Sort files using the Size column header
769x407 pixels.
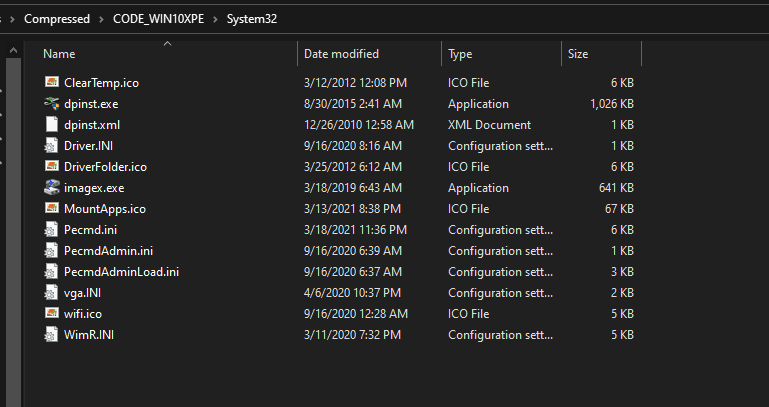[x=578, y=54]
